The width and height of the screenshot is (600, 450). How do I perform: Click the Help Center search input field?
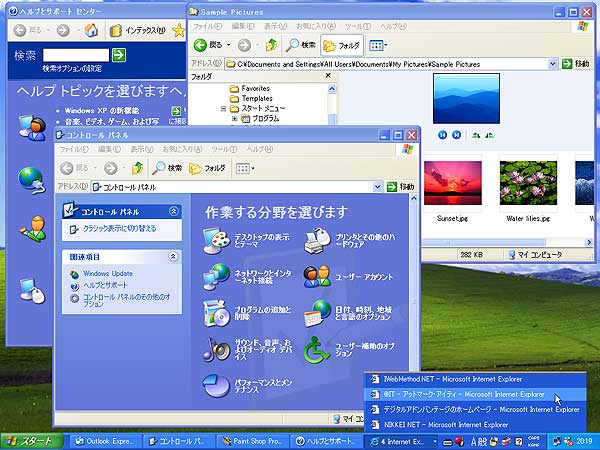pyautogui.click(x=76, y=55)
